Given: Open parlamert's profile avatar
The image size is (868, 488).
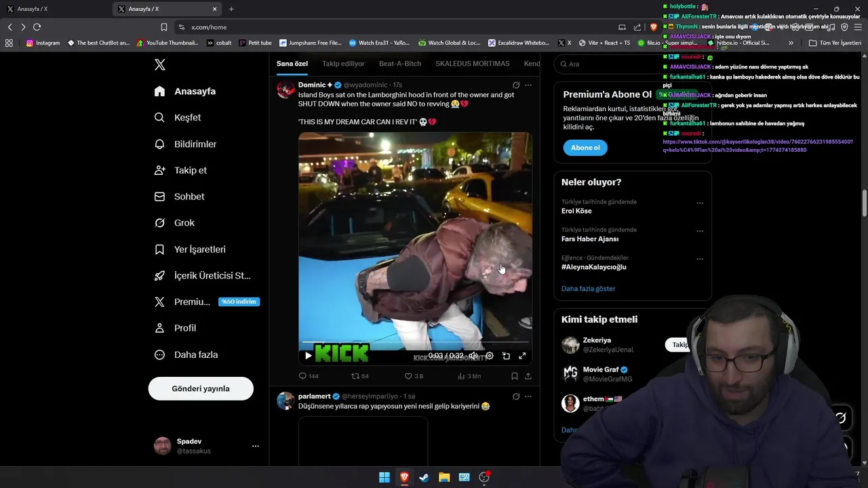Looking at the screenshot, I should (x=286, y=401).
